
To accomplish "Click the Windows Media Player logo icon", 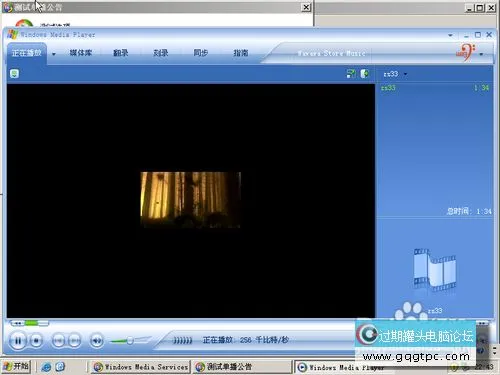I will click(12, 34).
